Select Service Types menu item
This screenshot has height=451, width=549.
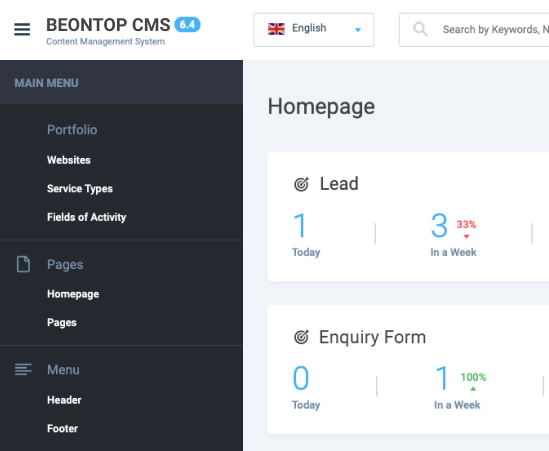(x=80, y=189)
